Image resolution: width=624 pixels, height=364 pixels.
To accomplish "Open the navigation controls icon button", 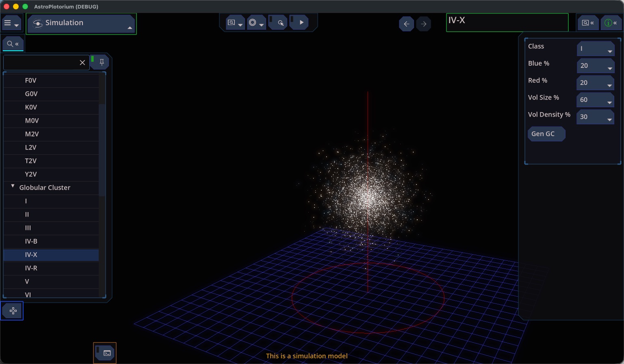I will 12,311.
